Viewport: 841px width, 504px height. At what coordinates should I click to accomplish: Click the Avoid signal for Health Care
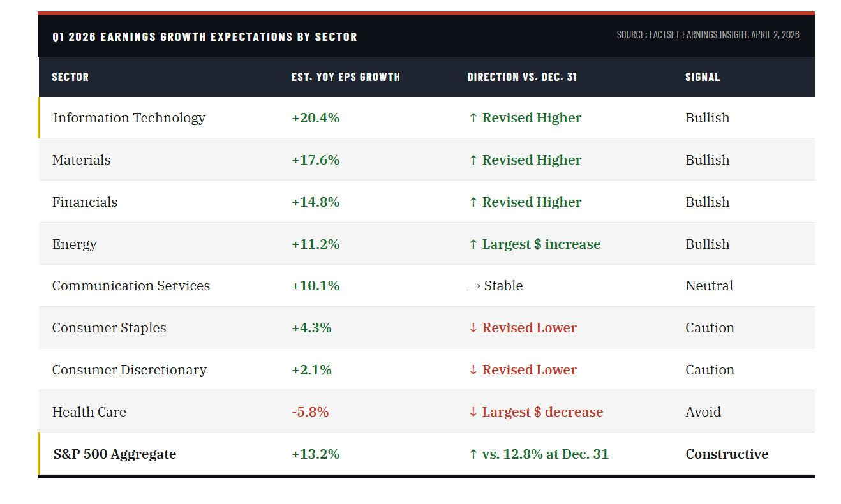703,412
